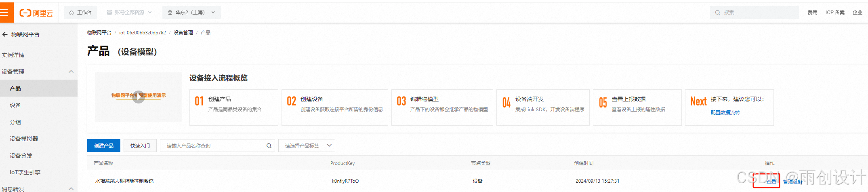The height and width of the screenshot is (192, 868).
Task: Click the 创建时间 column header
Action: (x=584, y=163)
